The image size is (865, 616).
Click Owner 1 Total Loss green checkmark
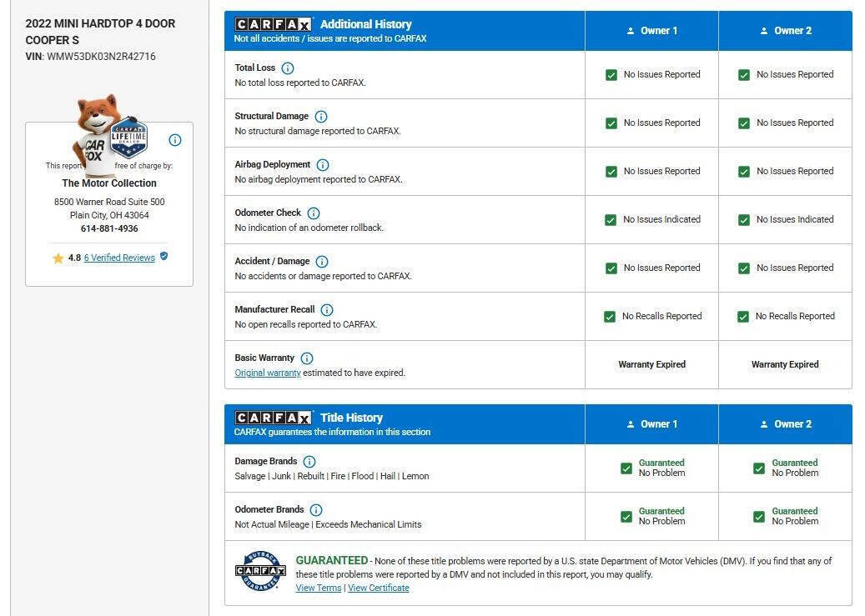611,75
